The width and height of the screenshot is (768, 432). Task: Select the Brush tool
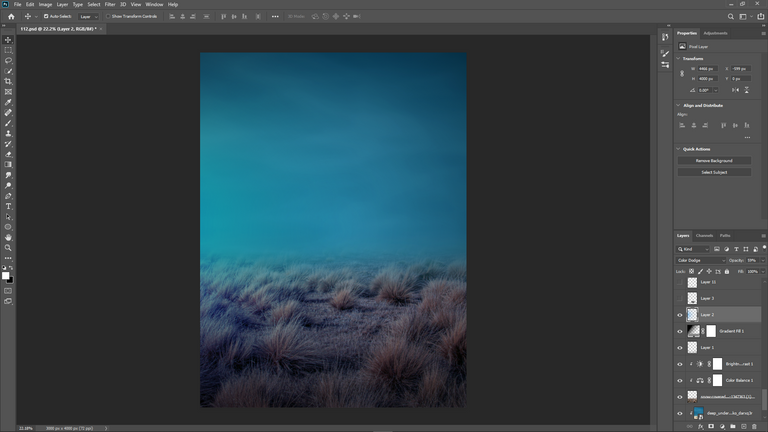(8, 123)
